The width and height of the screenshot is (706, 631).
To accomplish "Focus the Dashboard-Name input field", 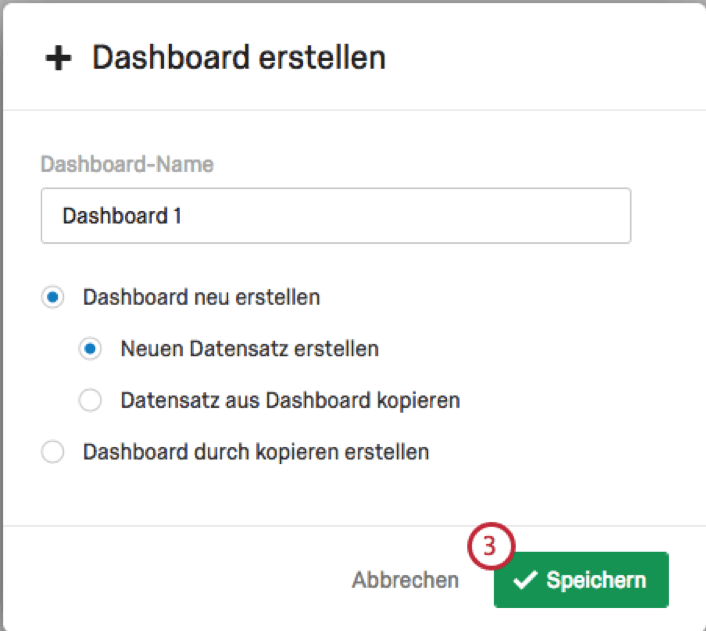I will (x=336, y=216).
